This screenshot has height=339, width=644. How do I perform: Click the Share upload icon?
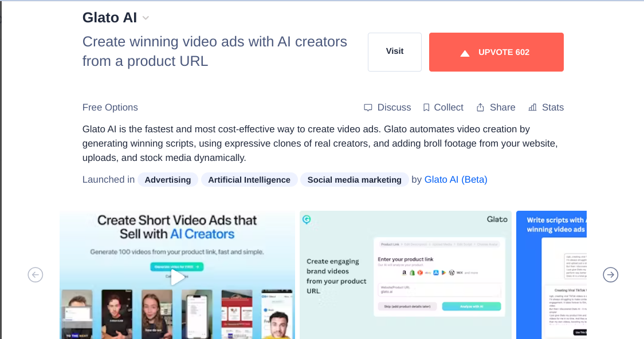(480, 108)
